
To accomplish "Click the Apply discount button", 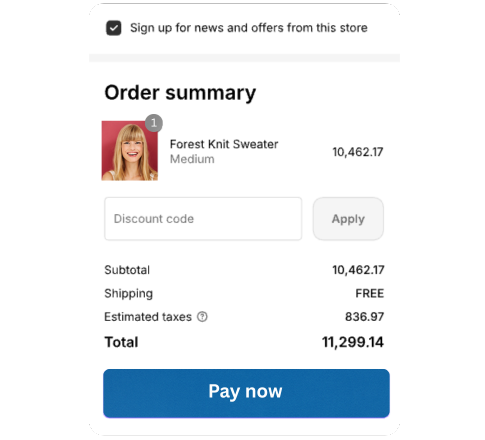I will (348, 219).
